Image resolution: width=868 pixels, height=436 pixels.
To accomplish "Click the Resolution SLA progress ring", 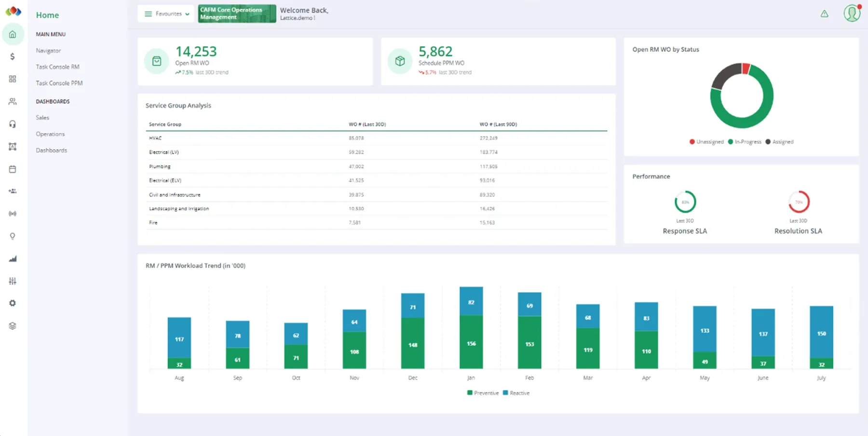I will pos(799,202).
